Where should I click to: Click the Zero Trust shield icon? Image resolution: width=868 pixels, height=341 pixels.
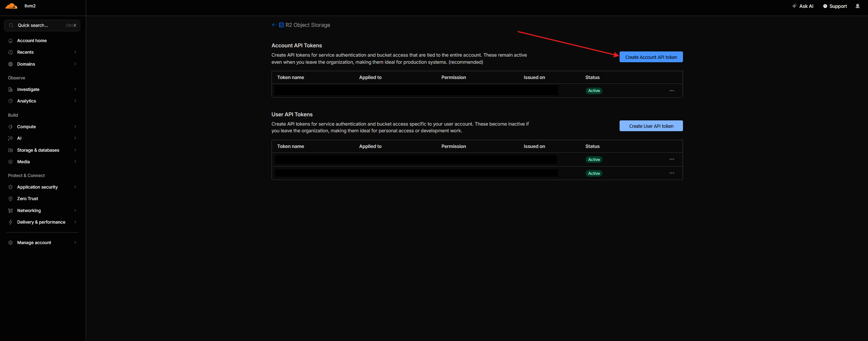tap(10, 199)
